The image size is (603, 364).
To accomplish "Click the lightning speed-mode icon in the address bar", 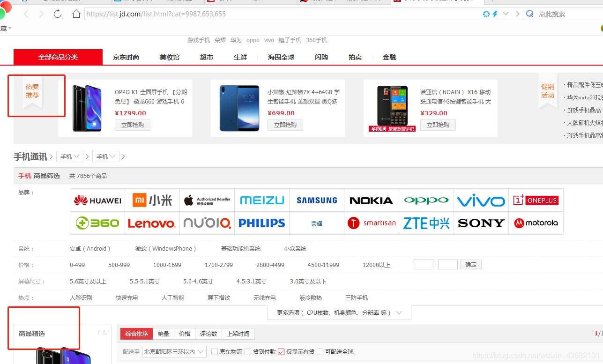I will (495, 14).
